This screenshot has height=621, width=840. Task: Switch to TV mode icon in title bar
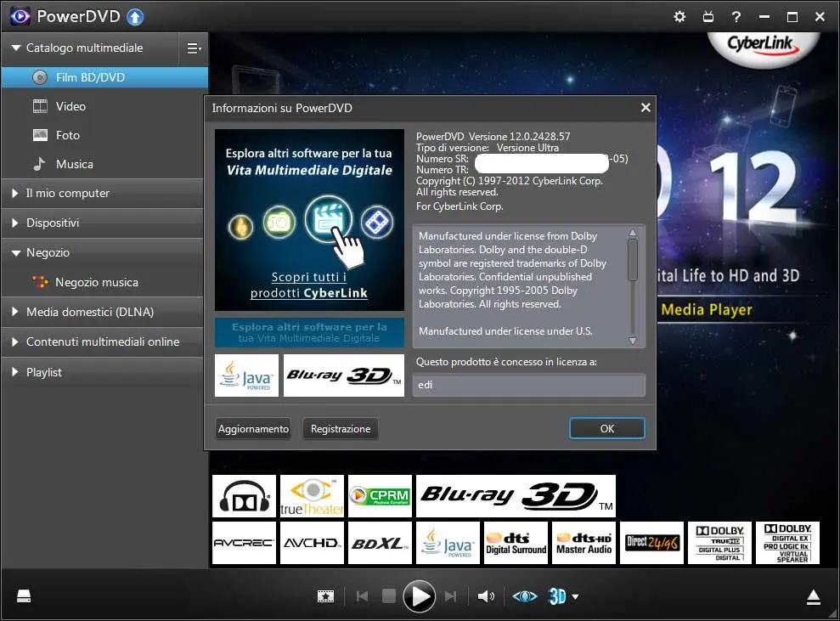(x=708, y=17)
